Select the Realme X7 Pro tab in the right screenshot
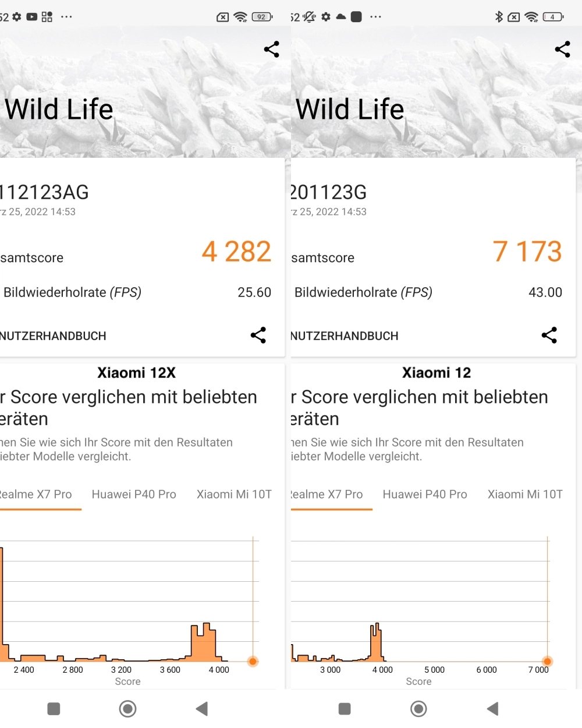This screenshot has height=728, width=582. coord(327,494)
